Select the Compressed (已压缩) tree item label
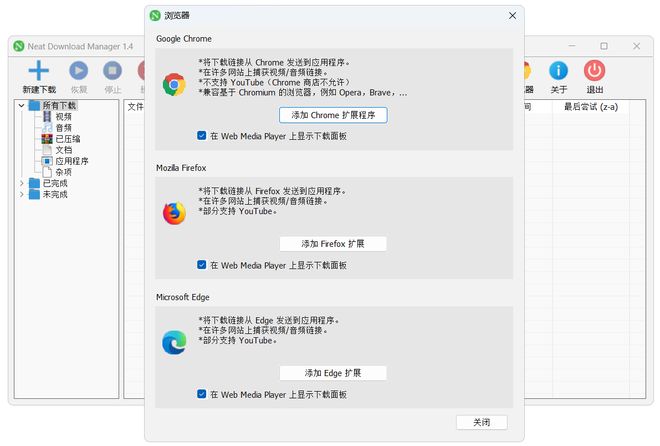 [x=68, y=139]
